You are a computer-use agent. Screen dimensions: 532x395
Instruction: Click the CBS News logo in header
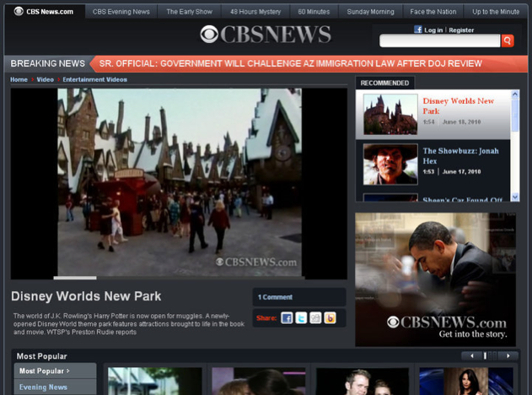266,35
